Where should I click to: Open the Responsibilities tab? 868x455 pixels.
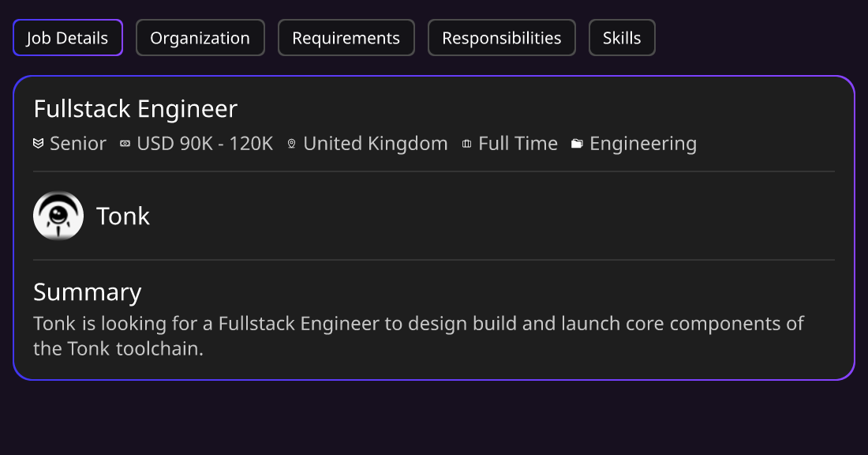pos(502,38)
